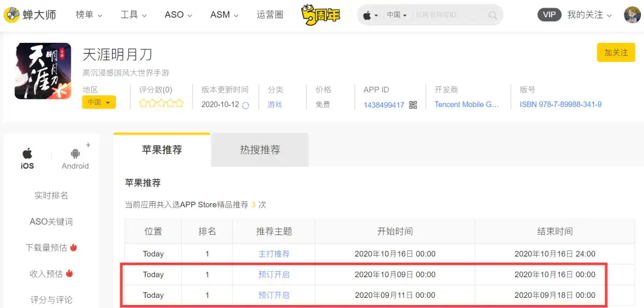
Task: Select the Android platform icon
Action: pos(75,154)
